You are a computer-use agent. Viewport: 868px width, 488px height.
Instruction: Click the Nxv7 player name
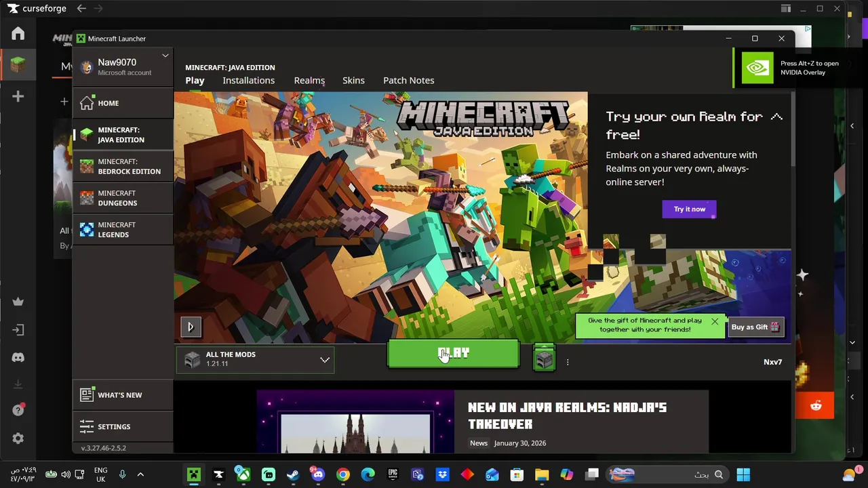tap(773, 362)
